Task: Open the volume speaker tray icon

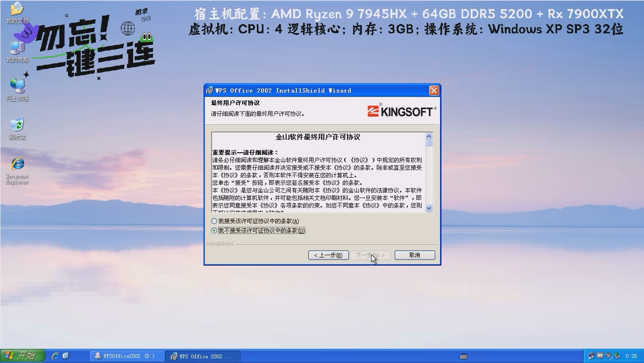Action: tap(608, 356)
